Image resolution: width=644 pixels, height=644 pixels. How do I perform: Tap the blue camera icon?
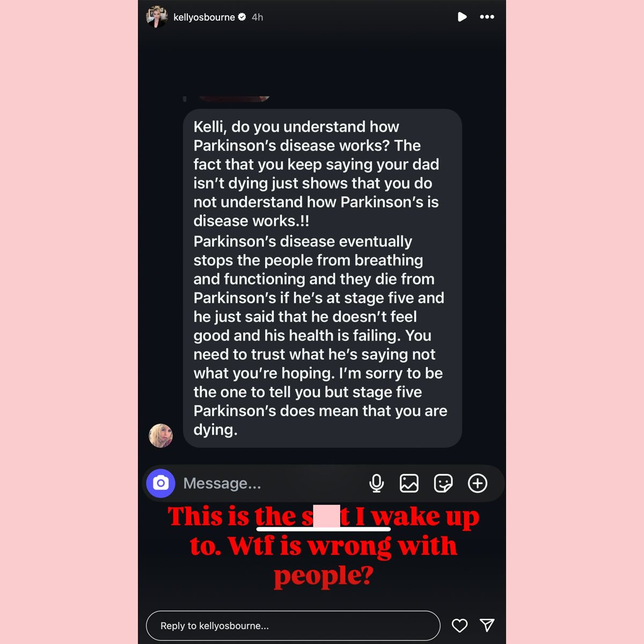point(160,483)
